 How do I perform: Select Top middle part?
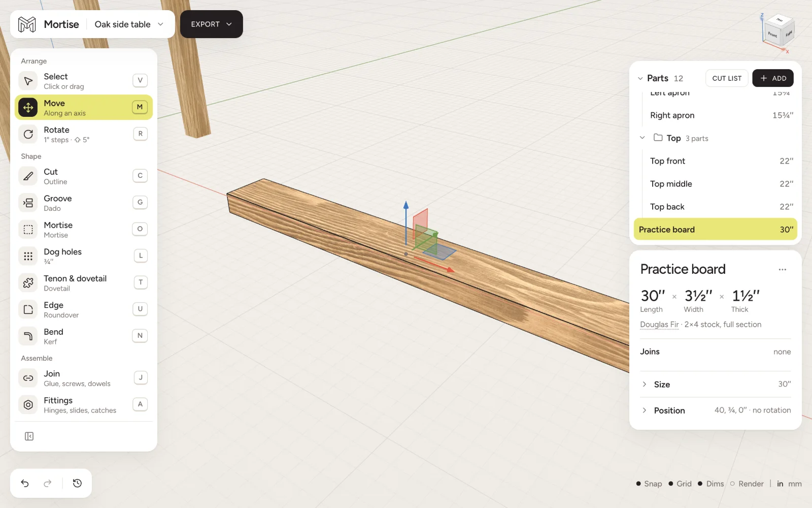pyautogui.click(x=716, y=184)
